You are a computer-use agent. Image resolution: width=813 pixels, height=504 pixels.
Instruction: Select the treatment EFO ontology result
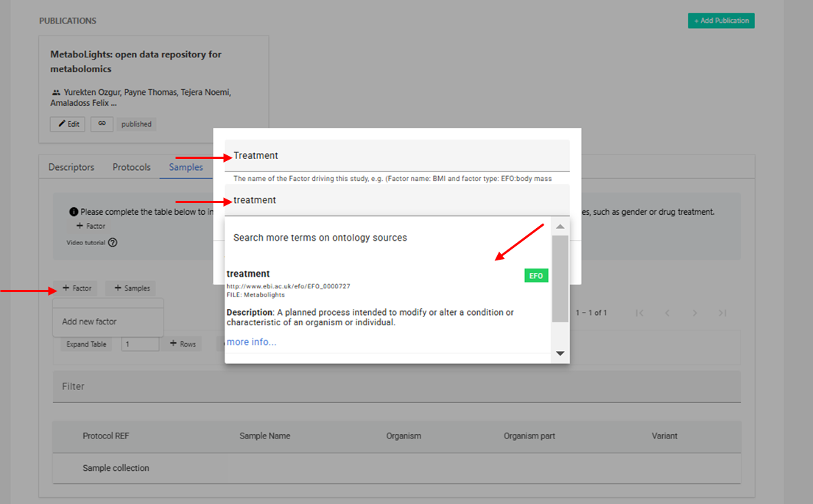click(388, 307)
